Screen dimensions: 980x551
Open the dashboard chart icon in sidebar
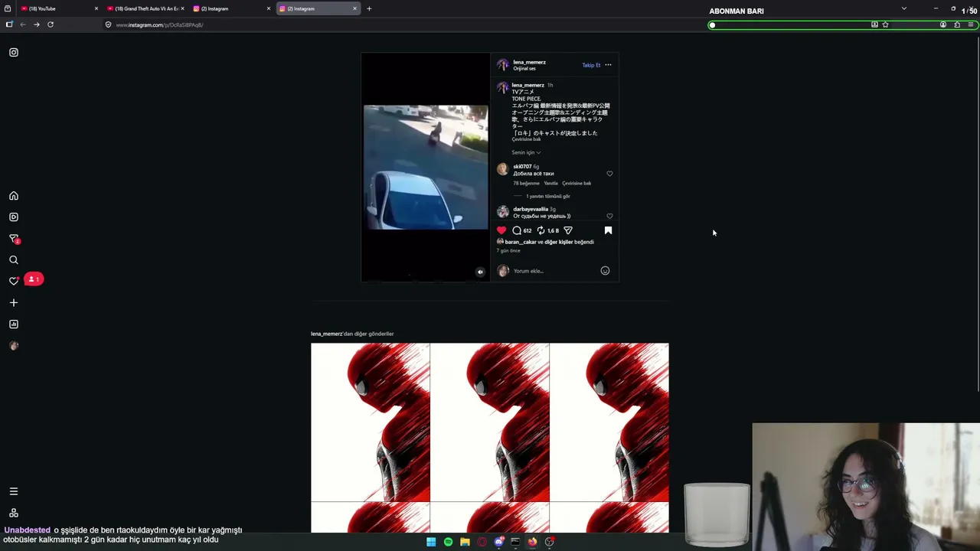(14, 324)
